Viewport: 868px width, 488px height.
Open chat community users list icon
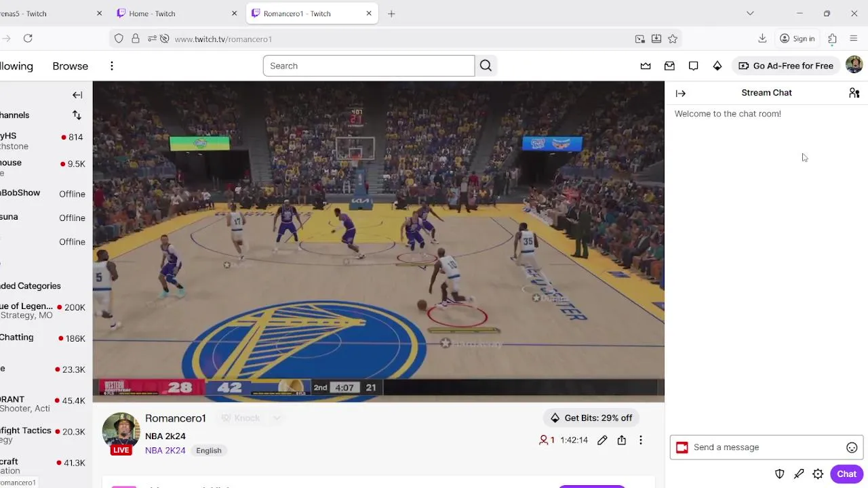point(854,93)
